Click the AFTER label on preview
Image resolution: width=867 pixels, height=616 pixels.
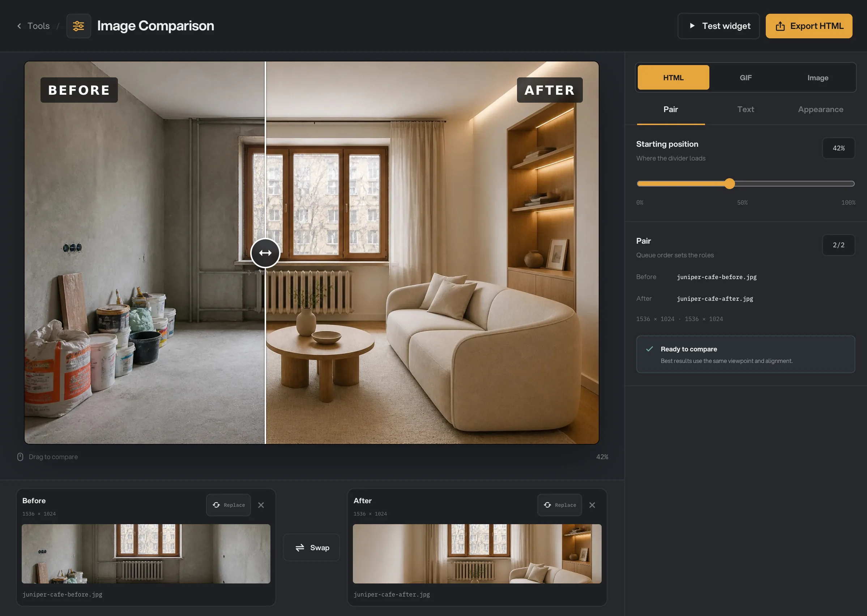tap(550, 90)
